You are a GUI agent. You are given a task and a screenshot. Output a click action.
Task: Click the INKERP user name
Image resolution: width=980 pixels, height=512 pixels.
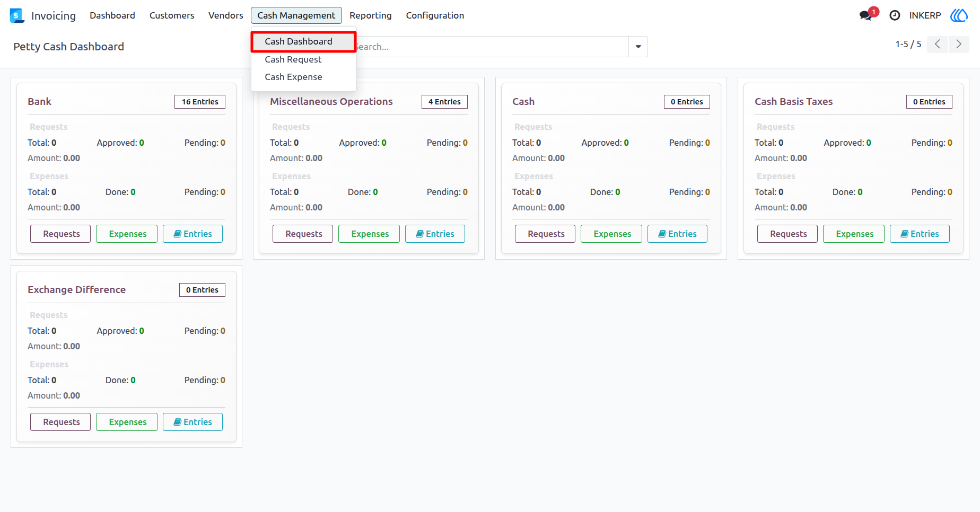point(925,15)
